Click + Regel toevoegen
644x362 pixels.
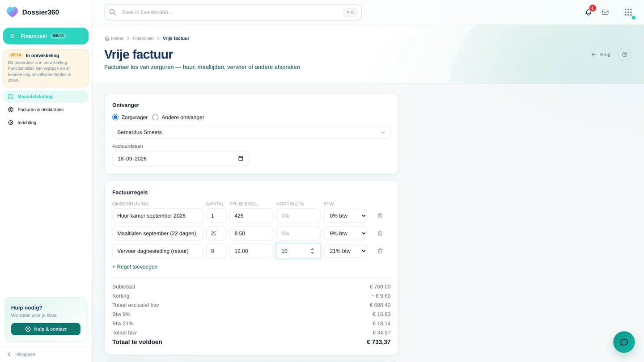[x=135, y=267]
